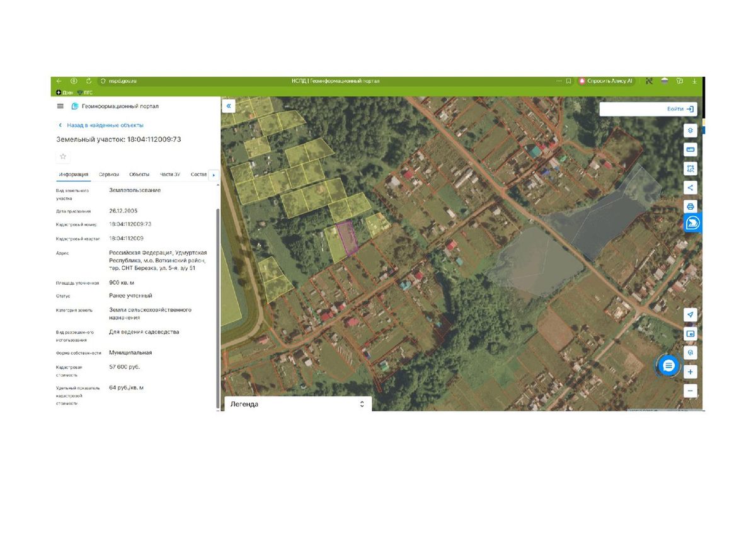Click the address text containing СНТ Березка
Screen dimensions: 756x535
pos(157,260)
